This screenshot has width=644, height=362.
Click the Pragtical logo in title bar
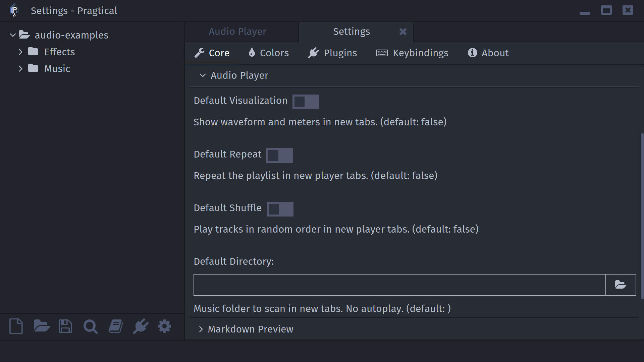click(15, 10)
